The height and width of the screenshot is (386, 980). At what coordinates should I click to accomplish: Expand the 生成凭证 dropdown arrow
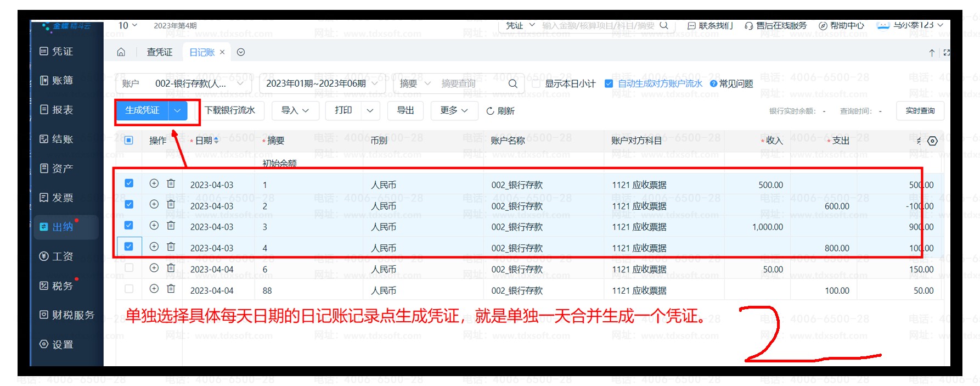177,110
